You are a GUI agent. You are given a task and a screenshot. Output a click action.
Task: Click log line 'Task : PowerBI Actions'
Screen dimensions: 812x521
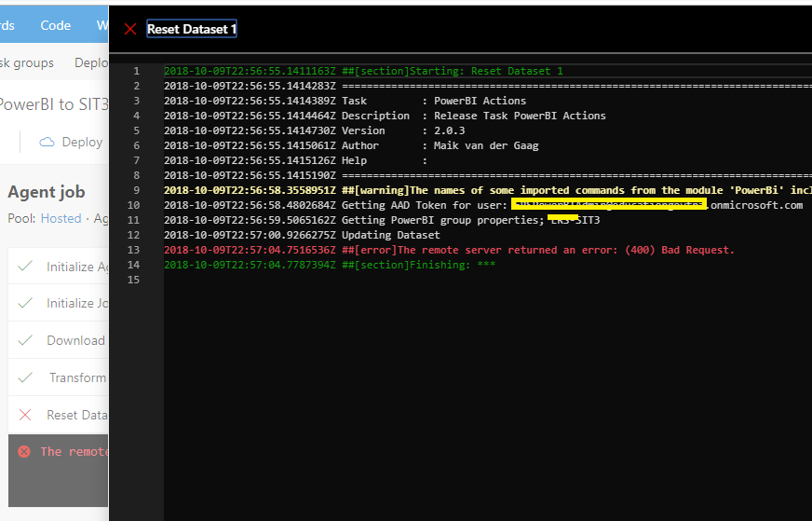(345, 101)
